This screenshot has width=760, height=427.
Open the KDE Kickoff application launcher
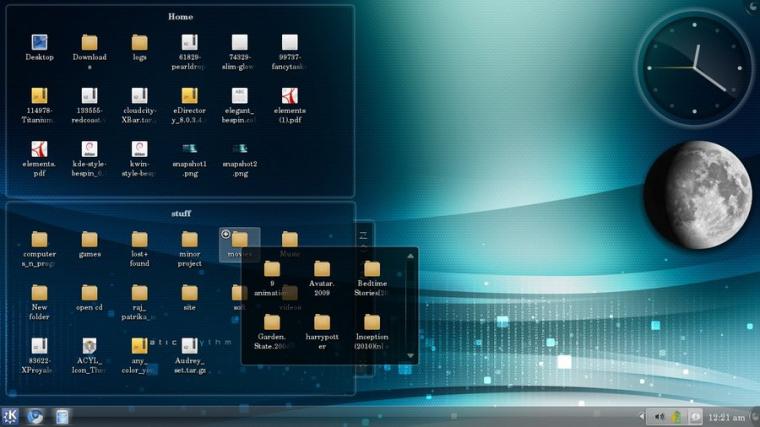tap(10, 416)
